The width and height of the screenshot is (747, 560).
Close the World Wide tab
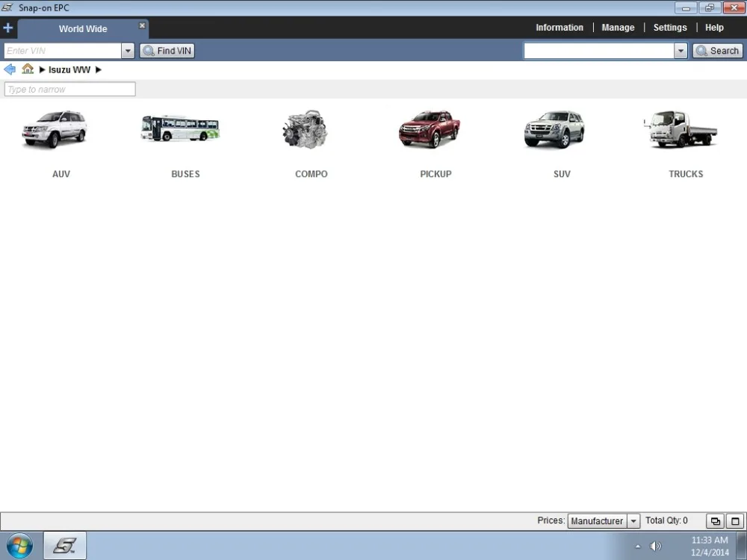click(142, 25)
